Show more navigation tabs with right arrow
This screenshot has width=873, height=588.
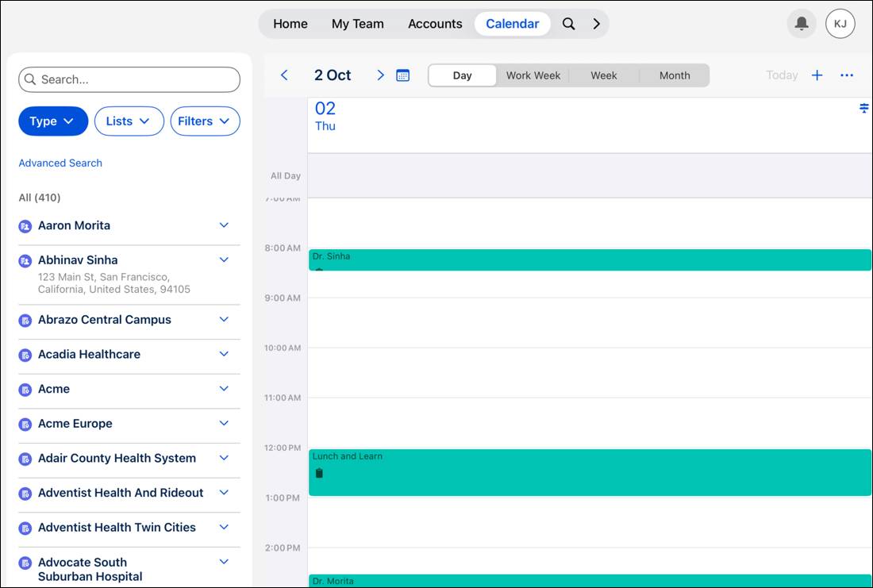tap(596, 24)
